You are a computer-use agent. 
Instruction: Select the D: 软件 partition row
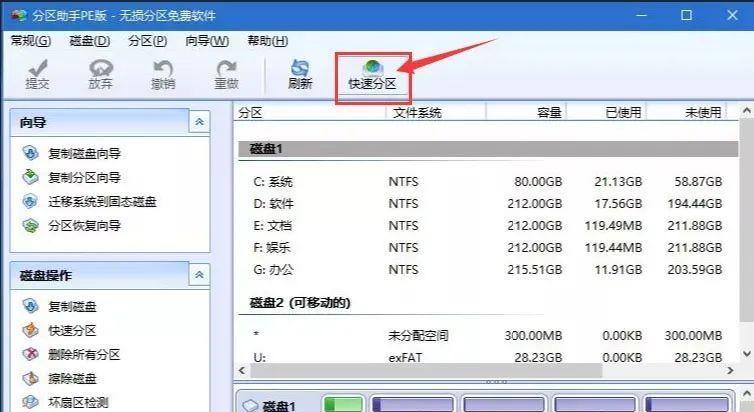tap(488, 204)
